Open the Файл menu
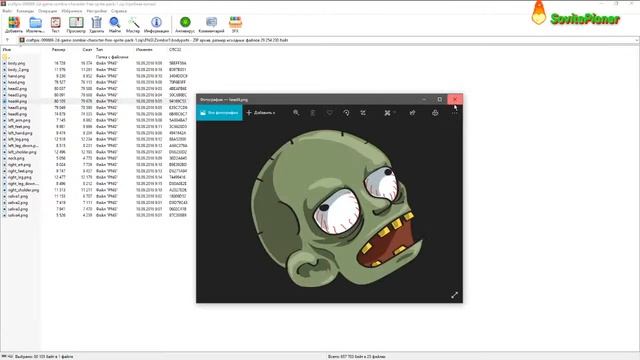640x360 pixels. point(7,11)
